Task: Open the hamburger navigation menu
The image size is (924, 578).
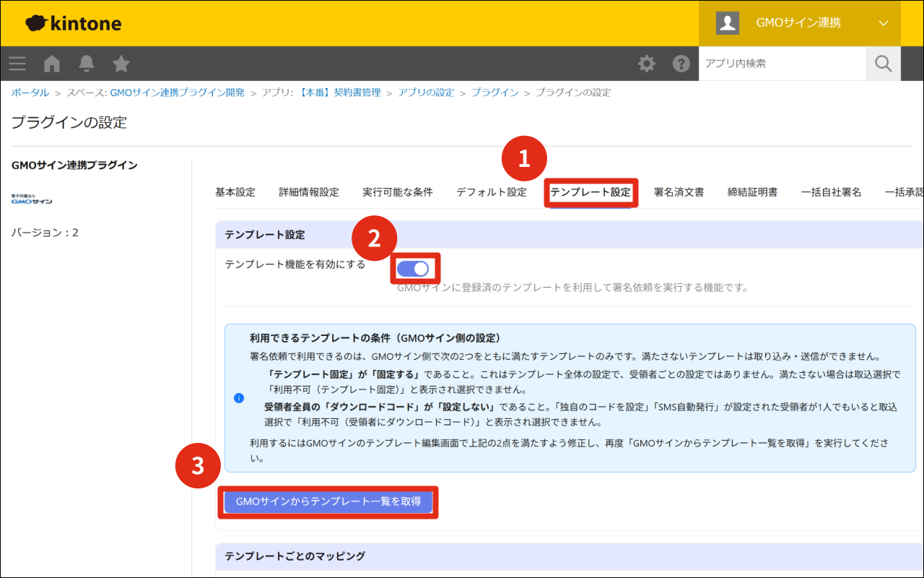Action: click(17, 64)
